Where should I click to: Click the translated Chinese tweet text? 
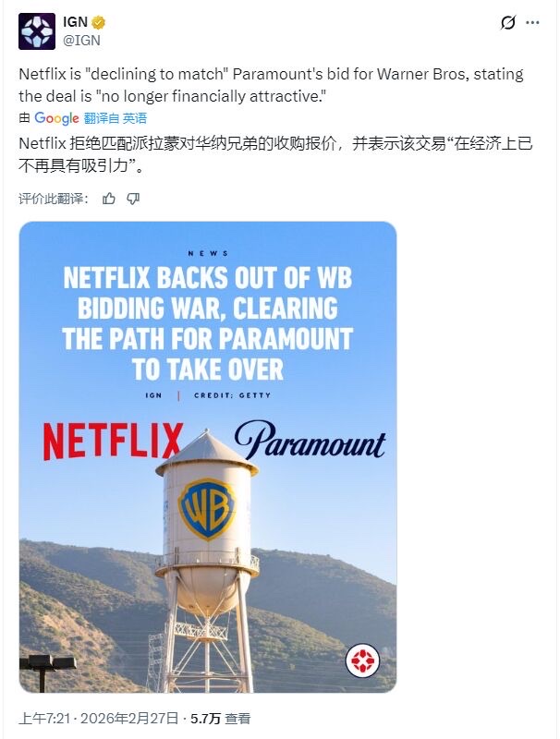(275, 154)
